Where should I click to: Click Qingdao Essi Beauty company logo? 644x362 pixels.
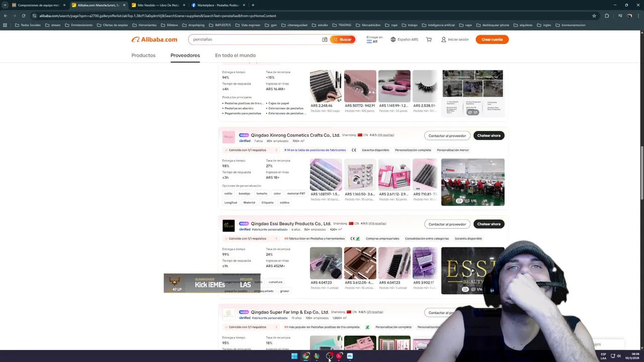coord(228,226)
